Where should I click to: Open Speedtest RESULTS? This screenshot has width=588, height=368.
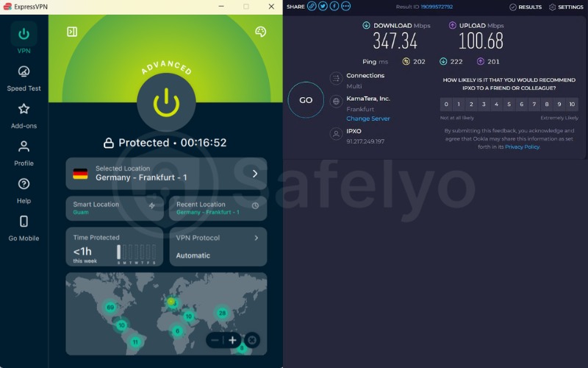526,7
